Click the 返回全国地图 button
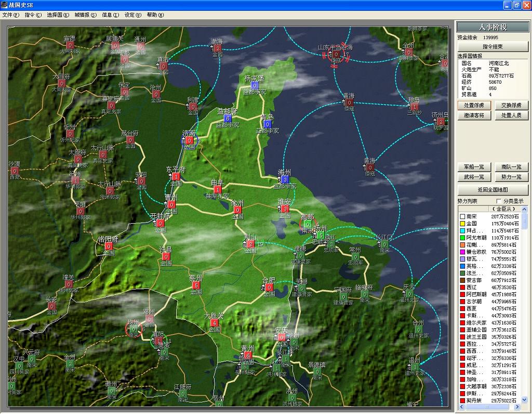Image resolution: width=532 pixels, height=414 pixels. 492,190
